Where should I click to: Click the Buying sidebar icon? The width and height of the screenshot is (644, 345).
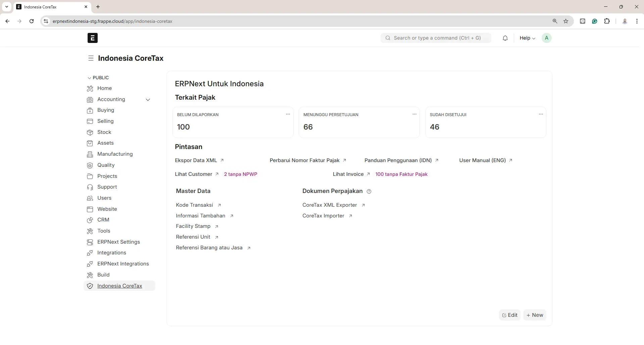[90, 110]
